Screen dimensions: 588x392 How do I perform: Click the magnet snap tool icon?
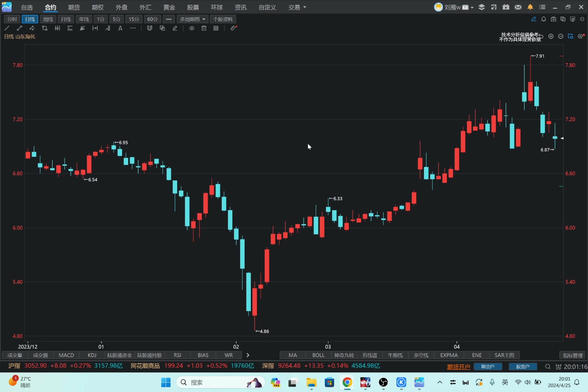coord(150,28)
